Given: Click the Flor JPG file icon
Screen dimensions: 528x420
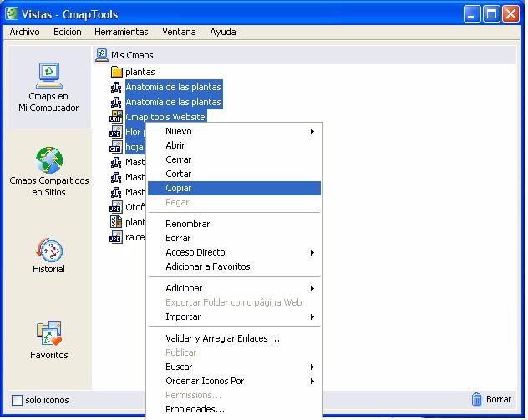Looking at the screenshot, I should pos(116,132).
